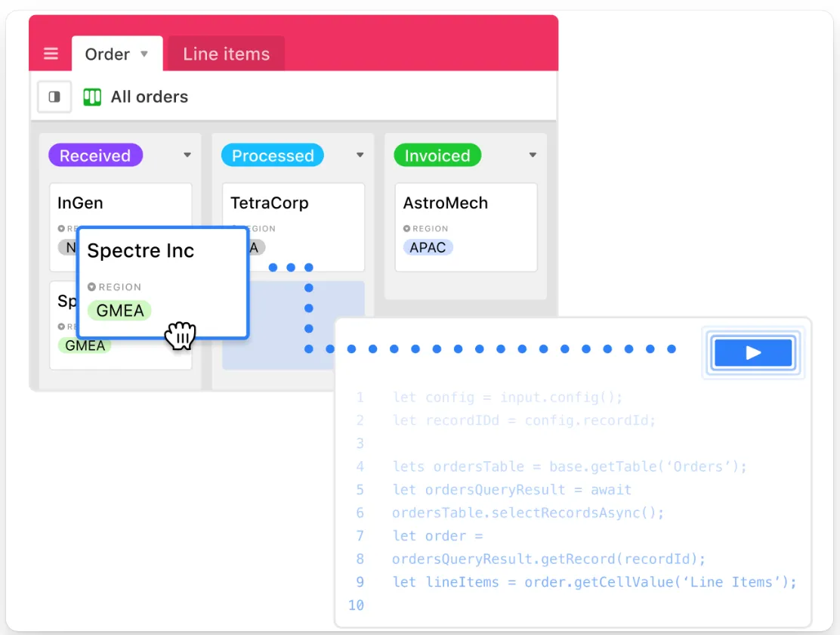Expand the Received column dropdown arrow

tap(187, 155)
